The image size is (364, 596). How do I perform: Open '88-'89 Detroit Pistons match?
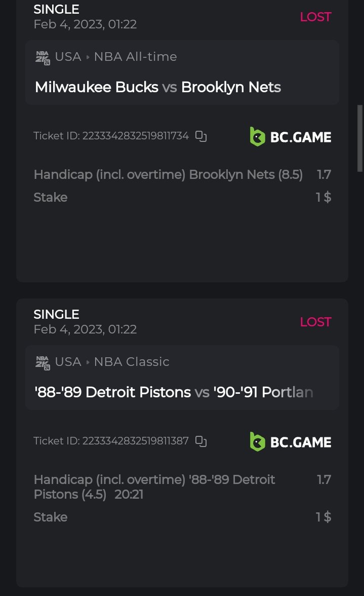click(174, 392)
